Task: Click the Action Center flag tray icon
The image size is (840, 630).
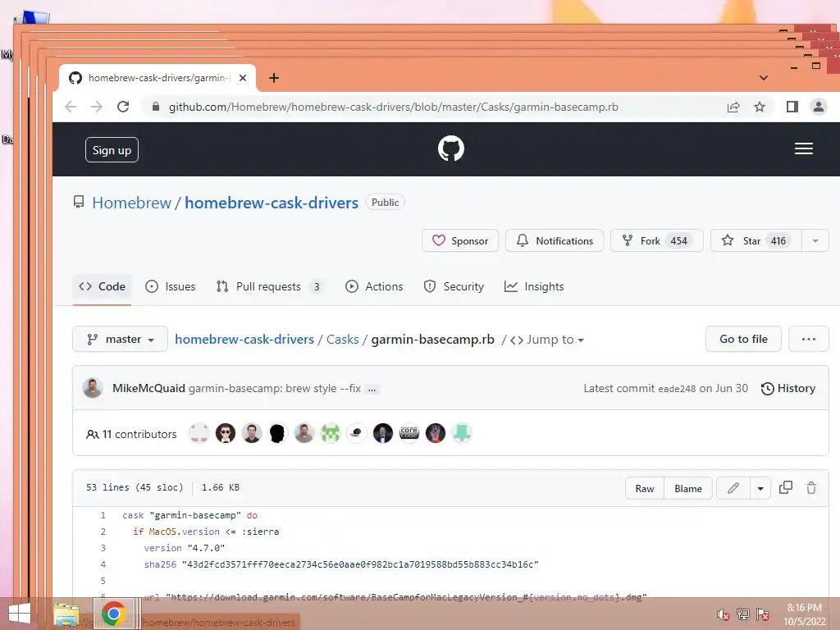Action: 762,614
